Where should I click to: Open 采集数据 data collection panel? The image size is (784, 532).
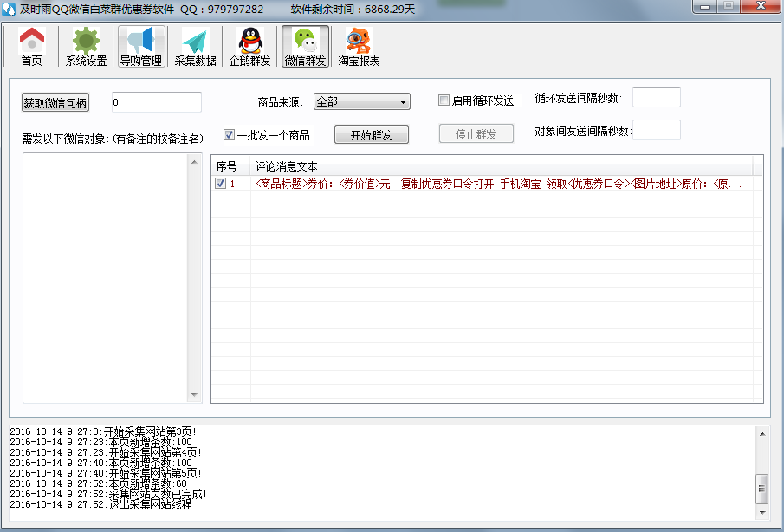point(194,47)
